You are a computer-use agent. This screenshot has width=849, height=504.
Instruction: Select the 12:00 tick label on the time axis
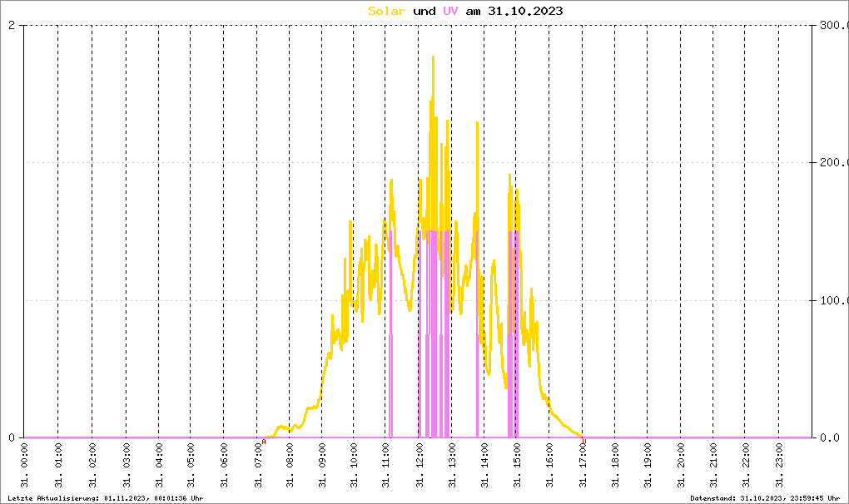click(420, 467)
